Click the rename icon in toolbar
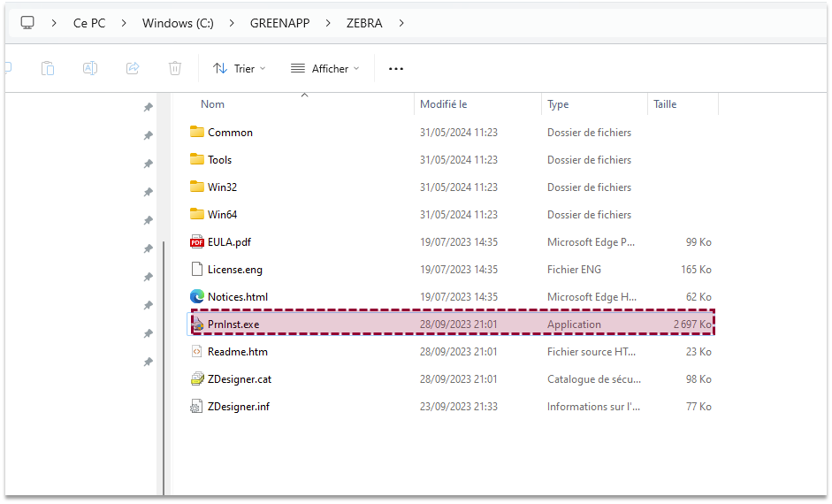 [x=90, y=68]
